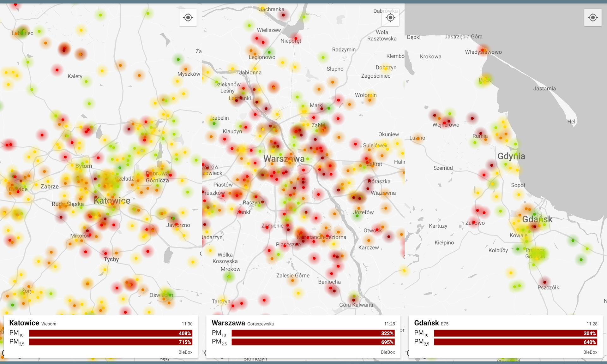The image size is (607, 364).
Task: Click the 11:28 timestamp in Warszawa card
Action: (389, 324)
